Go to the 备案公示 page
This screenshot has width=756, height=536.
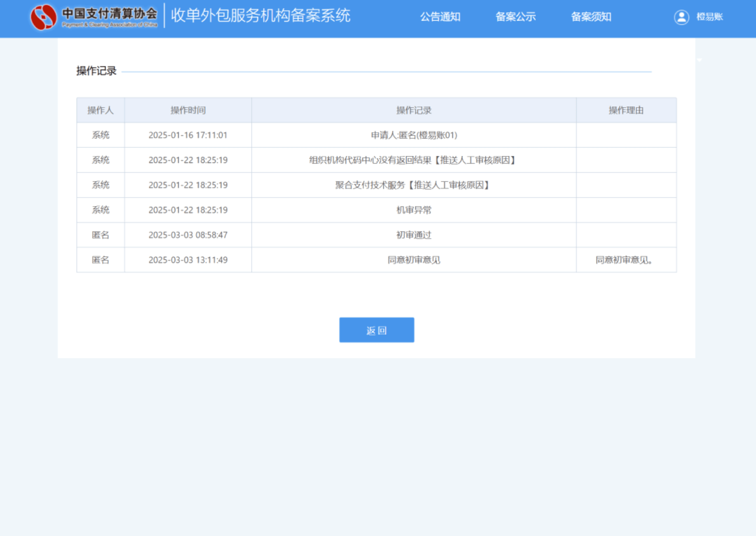pos(515,17)
